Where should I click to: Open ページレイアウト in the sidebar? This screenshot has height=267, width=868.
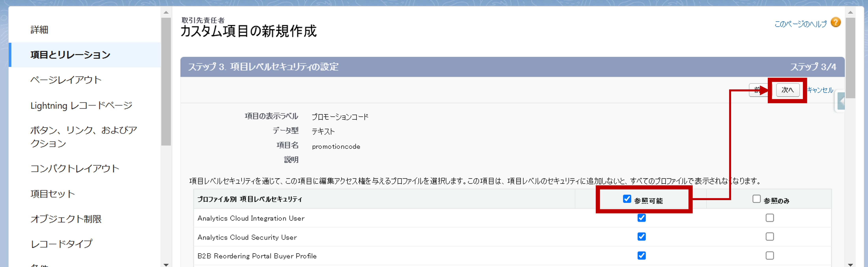coord(66,80)
